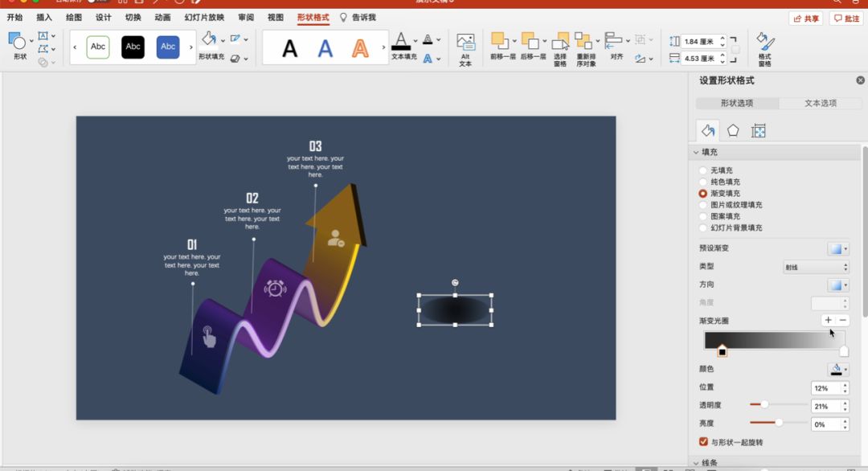Click the 形状填充 paint bucket icon
This screenshot has height=471, width=868.
(x=209, y=39)
